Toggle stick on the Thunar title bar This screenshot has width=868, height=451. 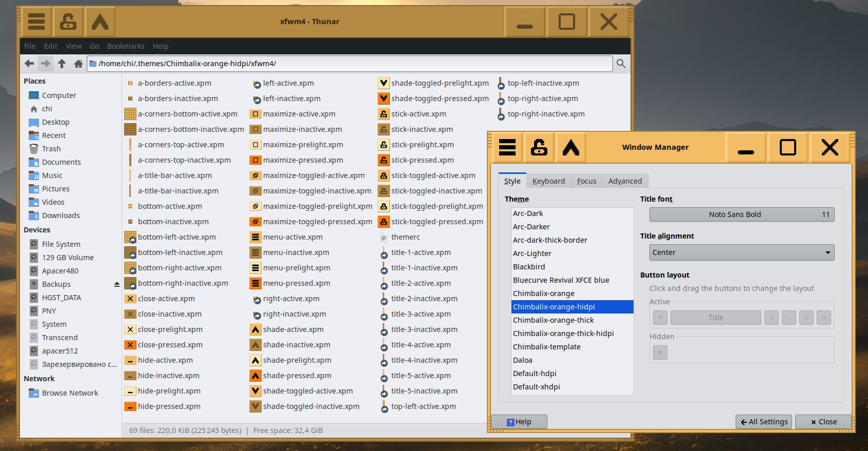tap(68, 22)
